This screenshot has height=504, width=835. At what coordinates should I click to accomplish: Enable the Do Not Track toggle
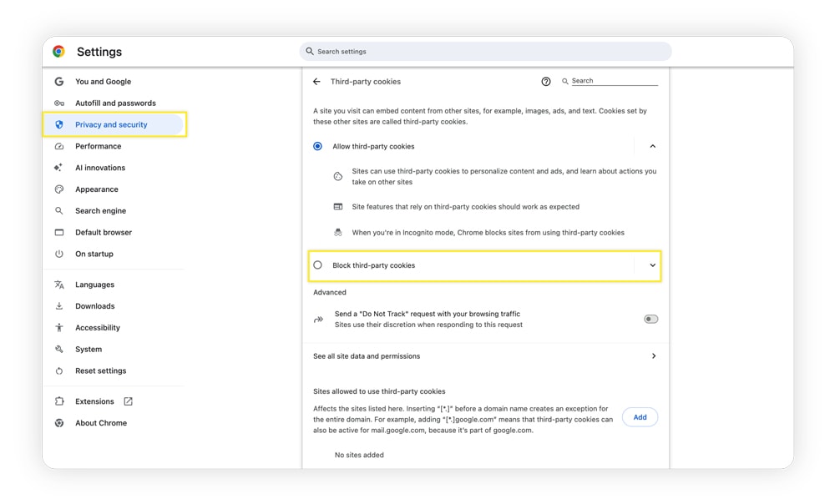click(650, 318)
